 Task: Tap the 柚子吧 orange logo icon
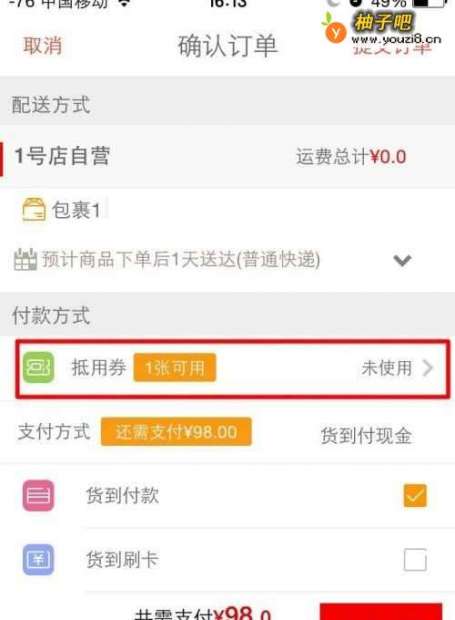click(x=334, y=30)
